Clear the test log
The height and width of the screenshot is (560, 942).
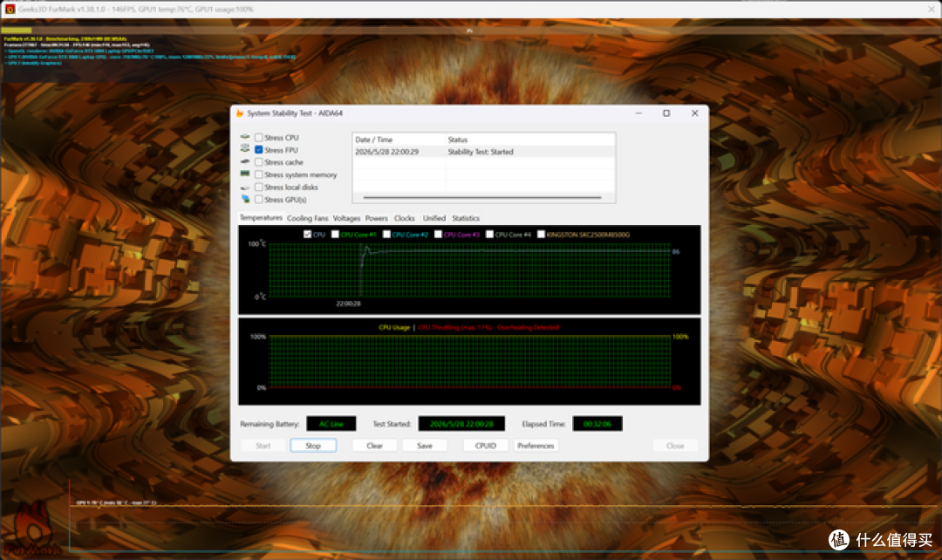point(374,445)
